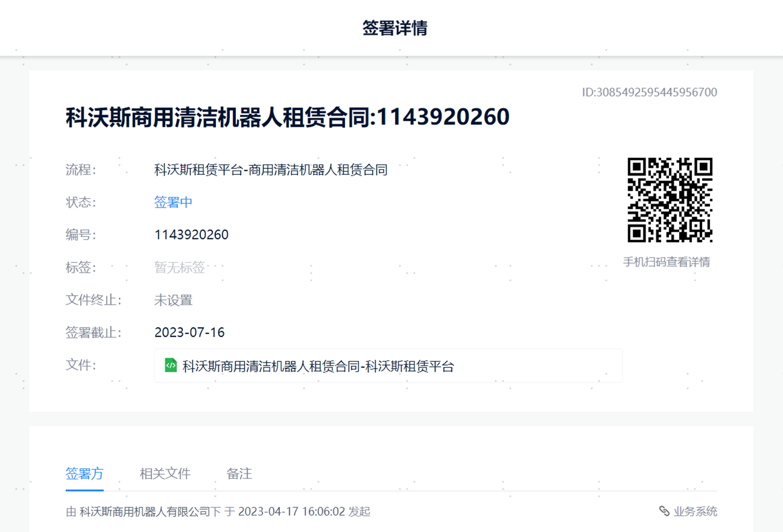Image resolution: width=783 pixels, height=532 pixels.
Task: Open the green file icon for the rental contract
Action: click(x=171, y=366)
